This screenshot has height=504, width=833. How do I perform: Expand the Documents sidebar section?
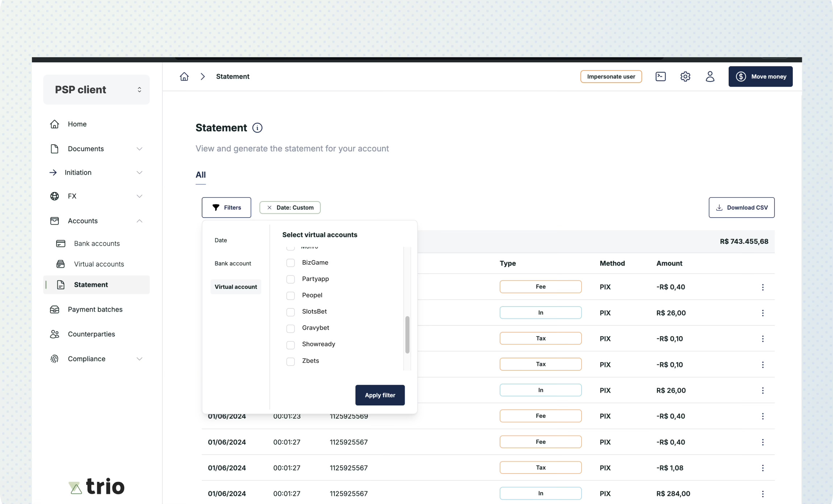[x=139, y=149]
